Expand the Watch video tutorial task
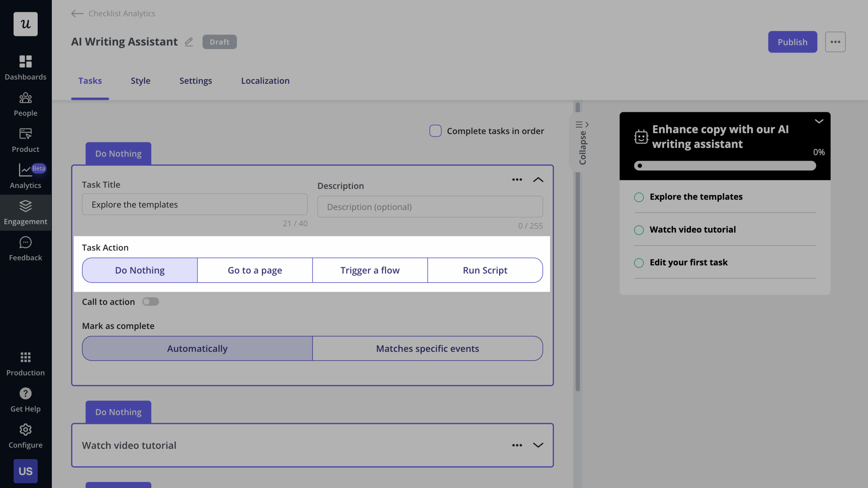This screenshot has height=488, width=868. (x=538, y=445)
